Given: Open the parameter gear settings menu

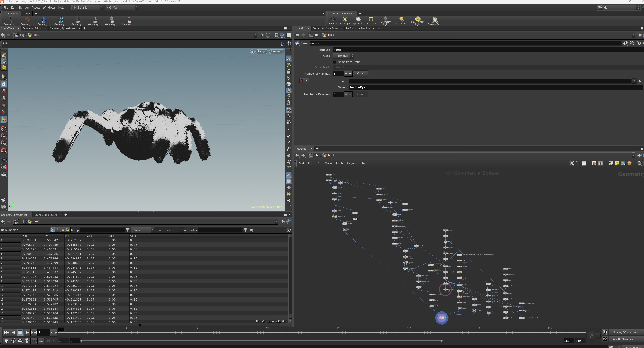Looking at the screenshot, I should 625,43.
